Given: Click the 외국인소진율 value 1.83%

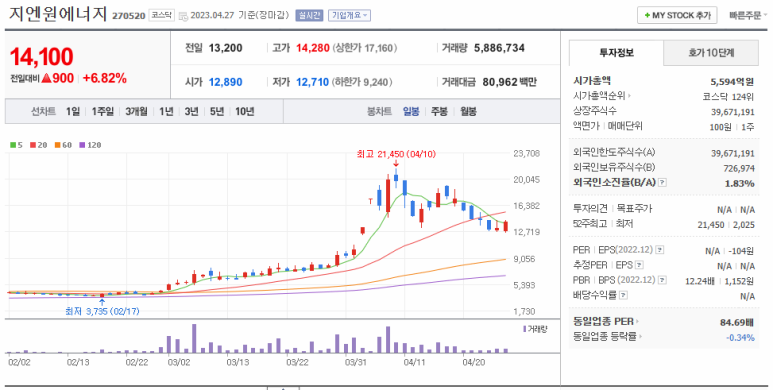Looking at the screenshot, I should point(740,183).
